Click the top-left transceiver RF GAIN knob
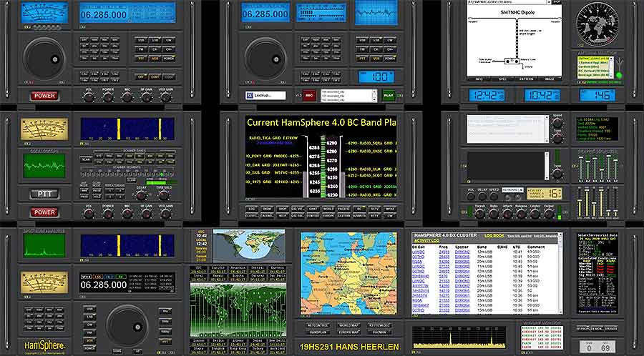The image size is (644, 356). pos(146,97)
